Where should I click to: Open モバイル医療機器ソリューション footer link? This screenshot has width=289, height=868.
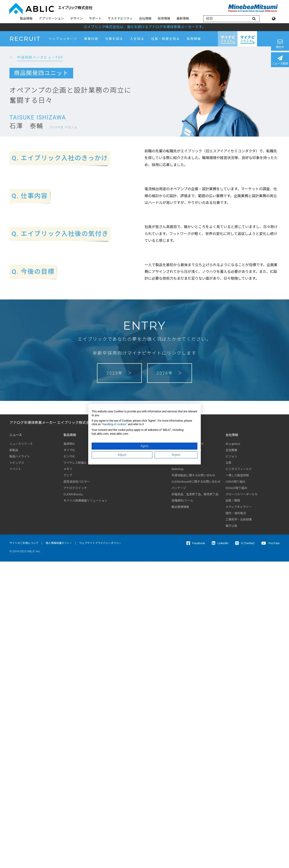[86, 500]
